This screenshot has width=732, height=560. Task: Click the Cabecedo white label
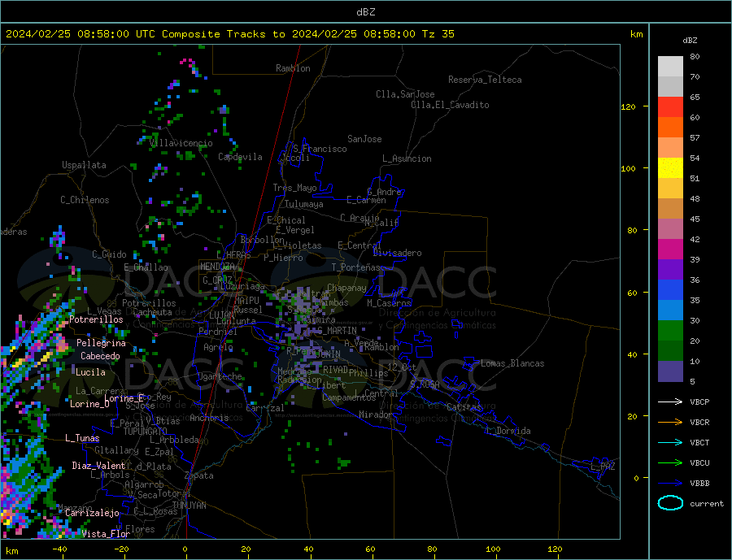[100, 356]
